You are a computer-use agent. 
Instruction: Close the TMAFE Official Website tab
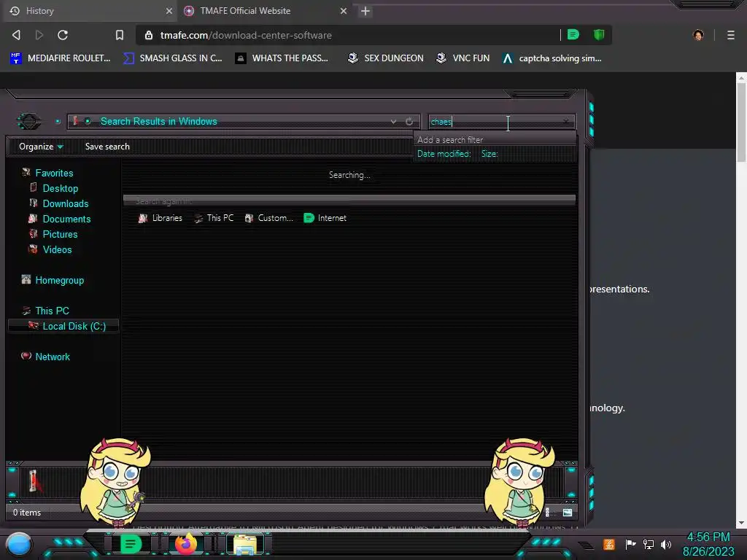pos(344,11)
